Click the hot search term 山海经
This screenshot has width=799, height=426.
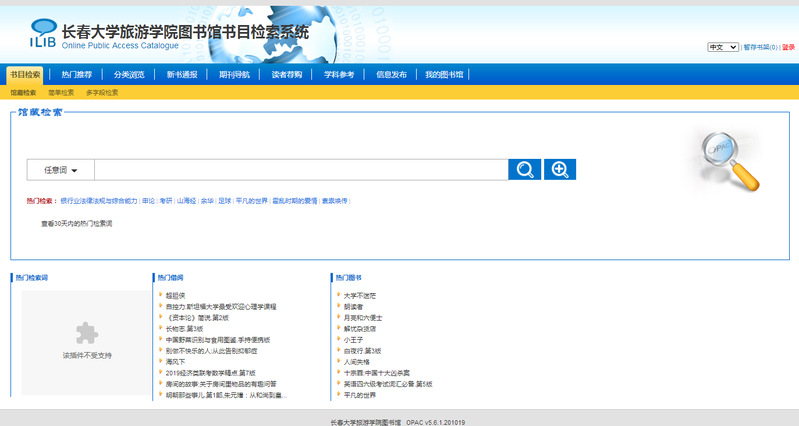187,201
